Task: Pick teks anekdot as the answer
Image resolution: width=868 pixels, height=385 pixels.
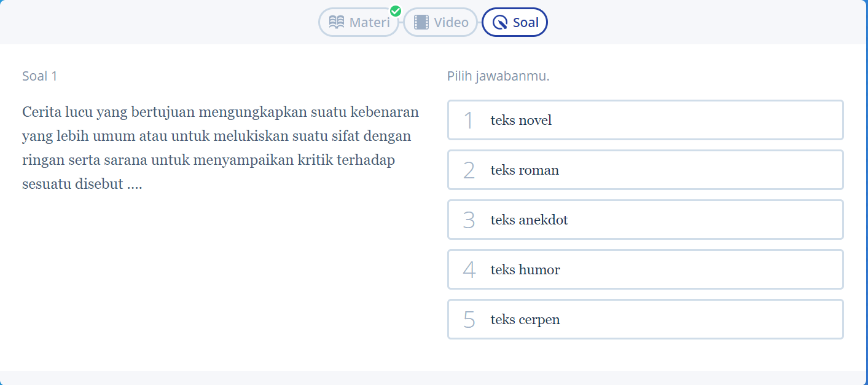Action: pyautogui.click(x=646, y=220)
